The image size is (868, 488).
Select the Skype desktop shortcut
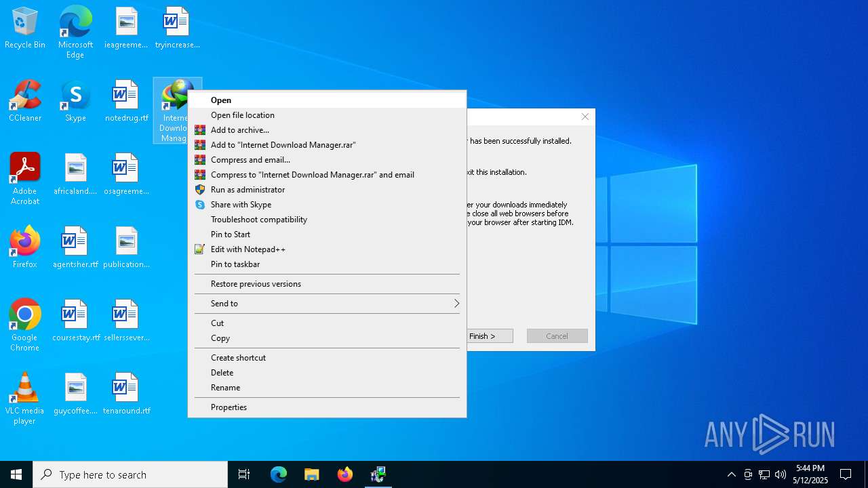pos(75,102)
